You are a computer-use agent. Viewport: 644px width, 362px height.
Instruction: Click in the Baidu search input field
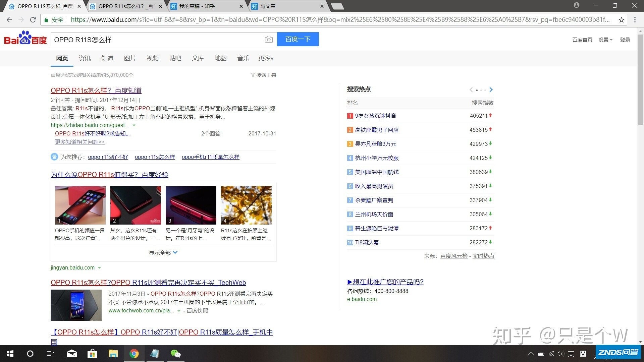[x=158, y=40]
